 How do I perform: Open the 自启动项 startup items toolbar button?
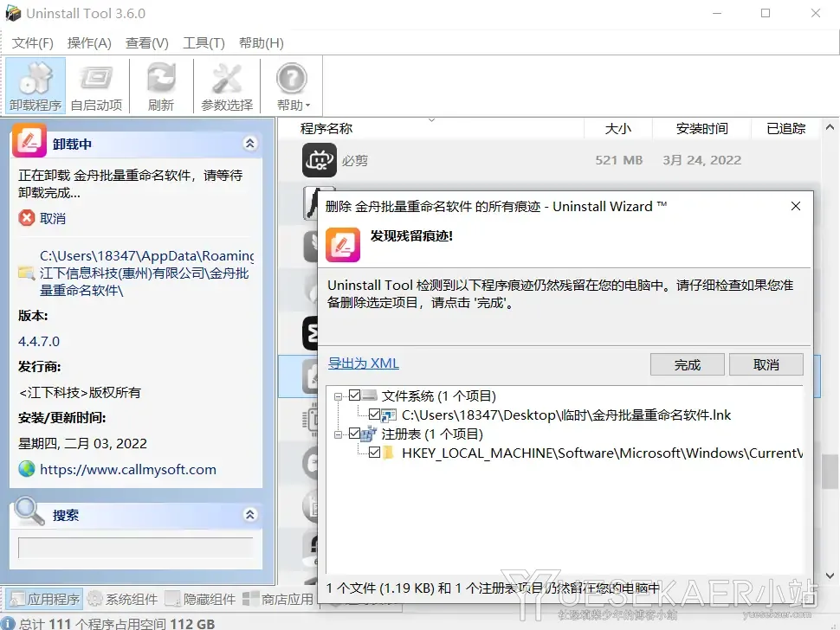(96, 86)
